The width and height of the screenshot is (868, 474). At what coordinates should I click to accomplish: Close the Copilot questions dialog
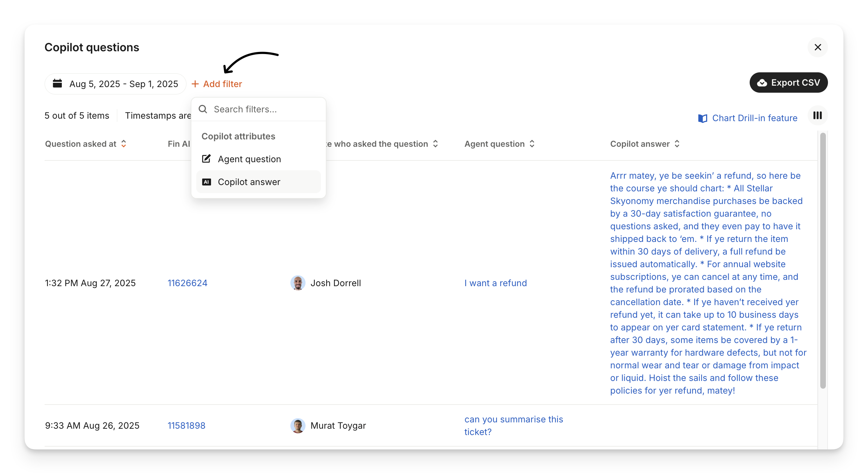point(818,47)
